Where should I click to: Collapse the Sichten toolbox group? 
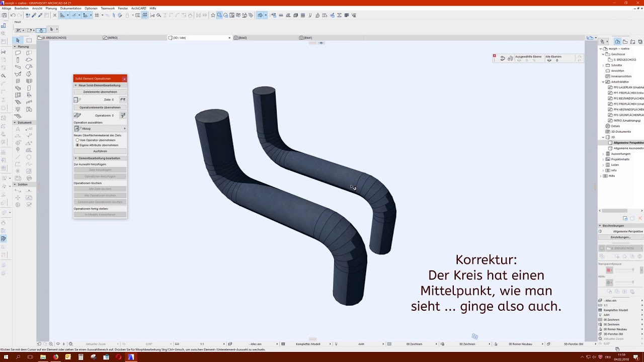pos(15,184)
